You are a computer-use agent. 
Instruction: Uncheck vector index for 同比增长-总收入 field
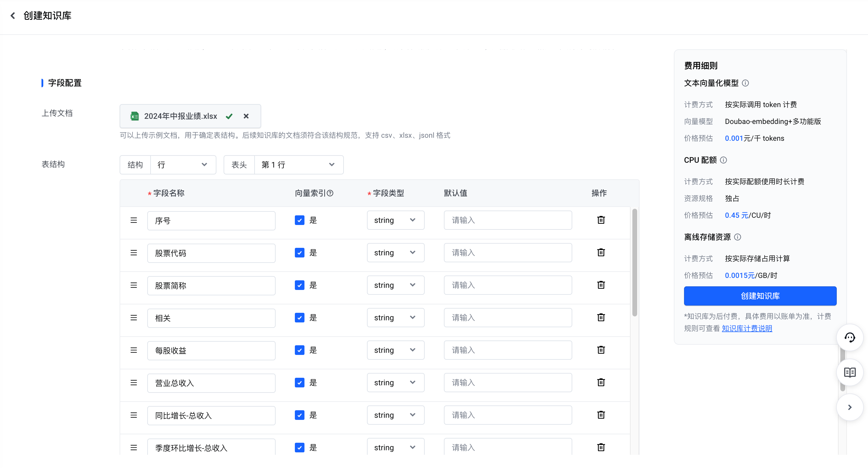coord(300,415)
